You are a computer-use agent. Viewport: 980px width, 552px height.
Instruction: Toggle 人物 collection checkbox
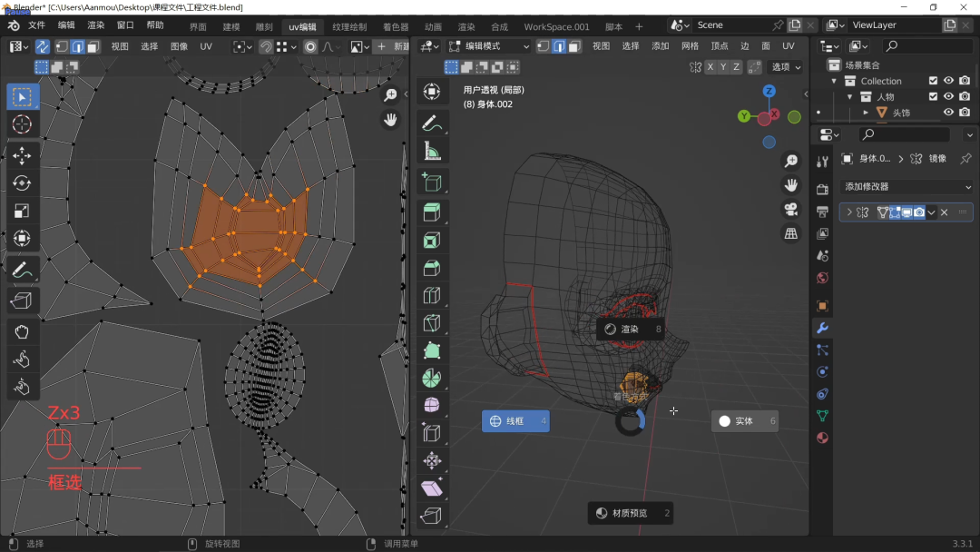pyautogui.click(x=933, y=96)
